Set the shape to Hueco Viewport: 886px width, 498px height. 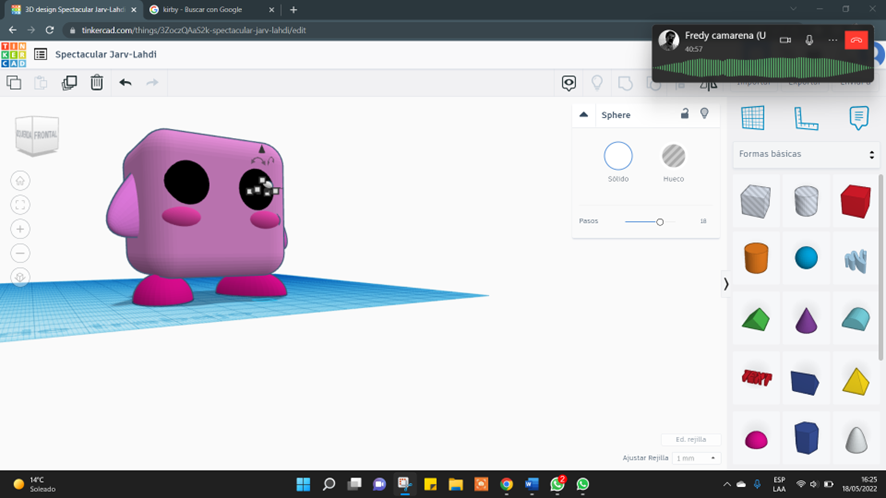[674, 156]
